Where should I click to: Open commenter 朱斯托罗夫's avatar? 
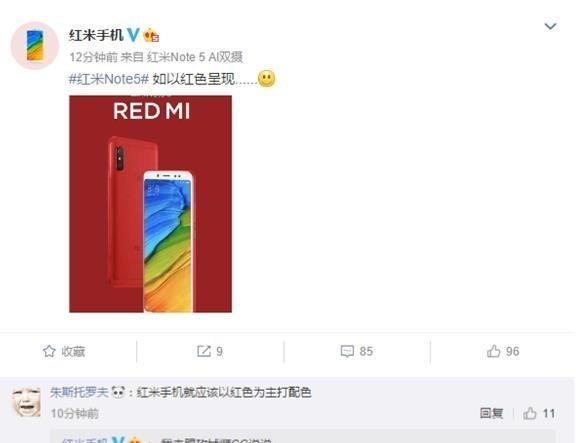(x=26, y=402)
